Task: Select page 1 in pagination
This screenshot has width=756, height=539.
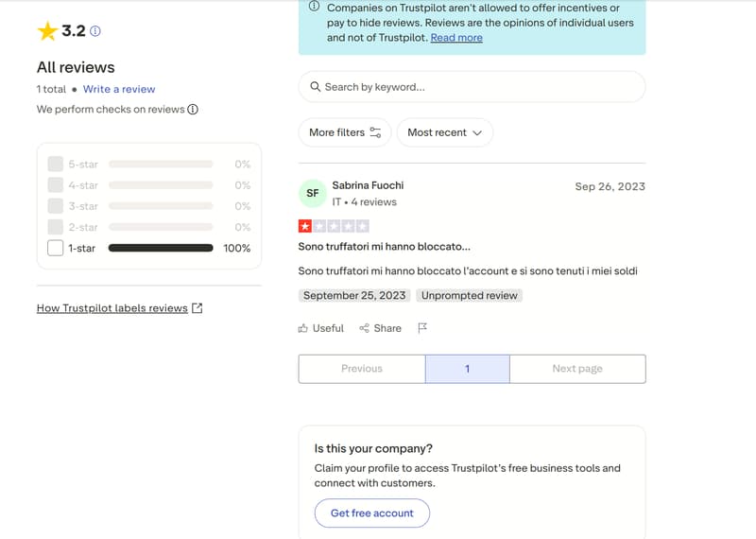Action: pos(467,369)
